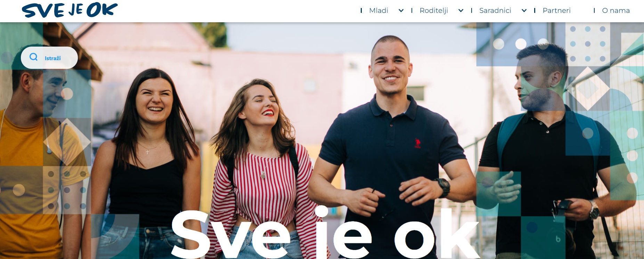Open the Mladi menu item
Image resolution: width=644 pixels, height=259 pixels.
[378, 10]
